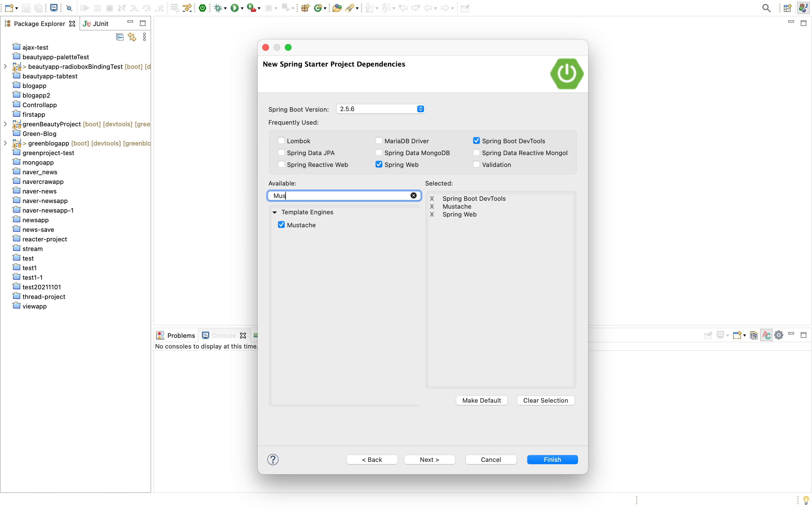Click the Debug bug icon in the toolbar
812x516 pixels.
[218, 8]
